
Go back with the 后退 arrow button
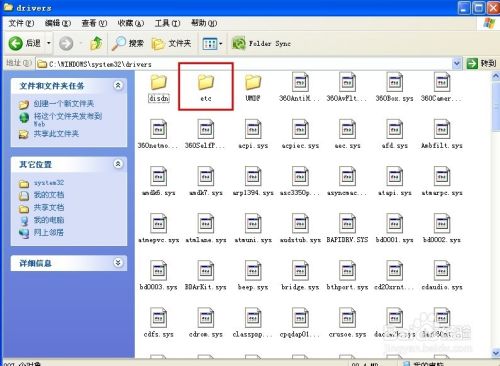24,43
